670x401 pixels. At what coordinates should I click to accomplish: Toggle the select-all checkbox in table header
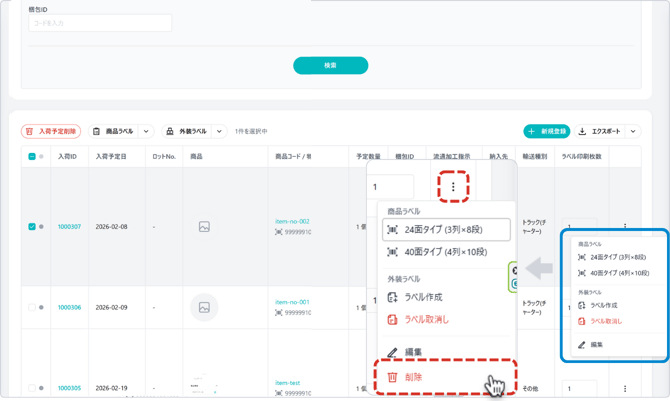click(x=32, y=157)
